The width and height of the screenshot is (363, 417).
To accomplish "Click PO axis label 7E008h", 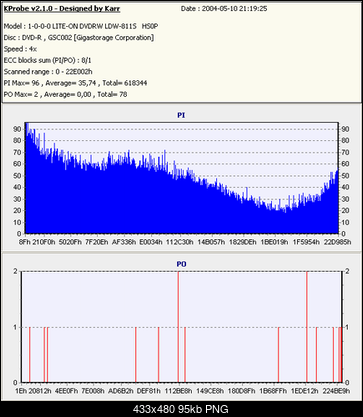I will click(x=93, y=391).
